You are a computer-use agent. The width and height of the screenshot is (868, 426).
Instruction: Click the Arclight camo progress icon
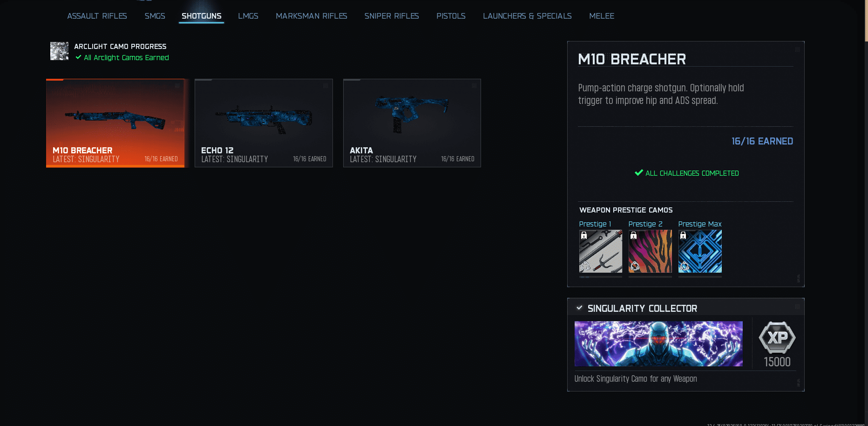click(59, 51)
